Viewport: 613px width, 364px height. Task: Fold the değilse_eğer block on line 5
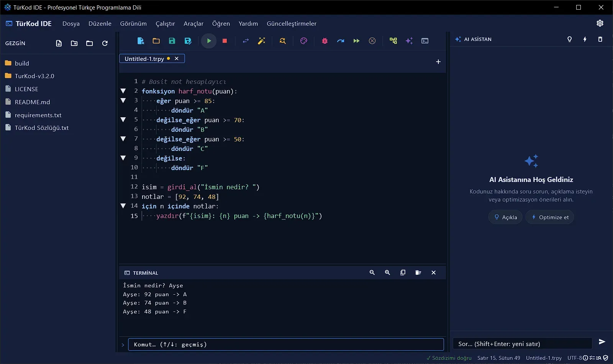pos(123,120)
